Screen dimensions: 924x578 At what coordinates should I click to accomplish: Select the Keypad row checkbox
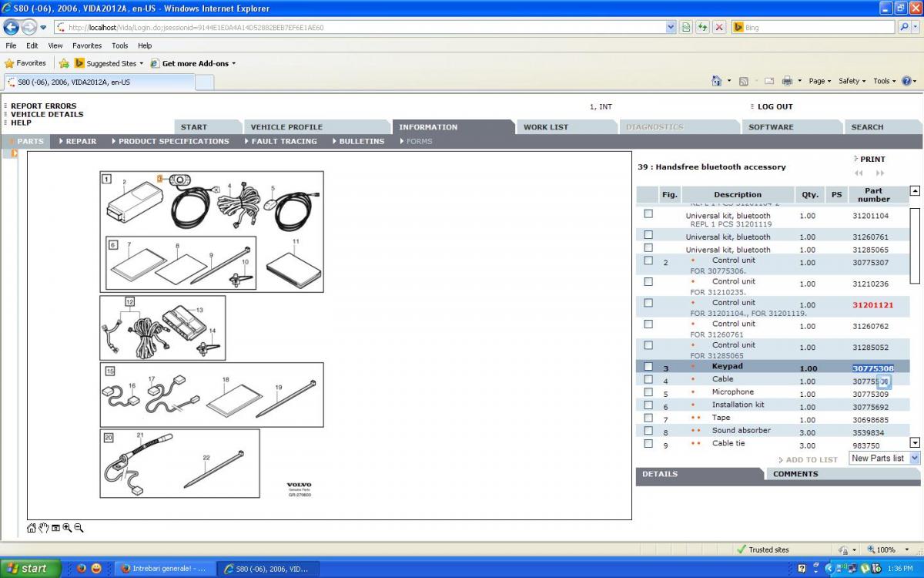point(648,367)
